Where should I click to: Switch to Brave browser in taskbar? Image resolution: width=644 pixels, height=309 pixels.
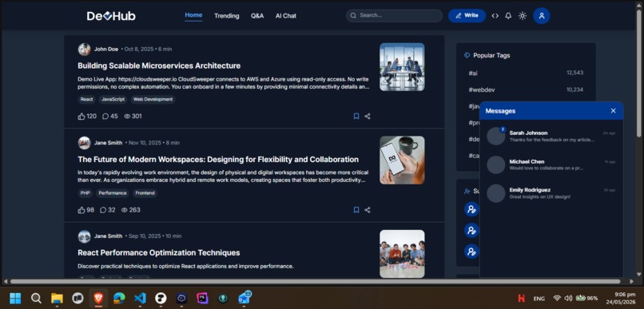(x=98, y=299)
